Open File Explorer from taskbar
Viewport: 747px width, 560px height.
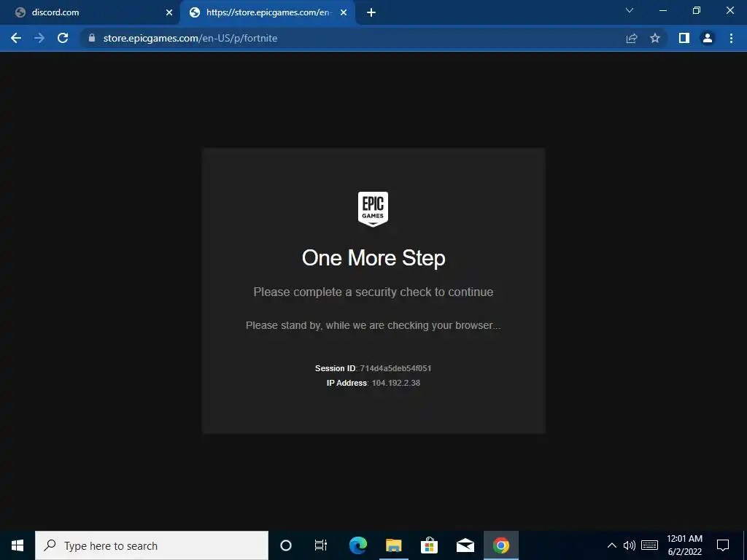tap(393, 545)
